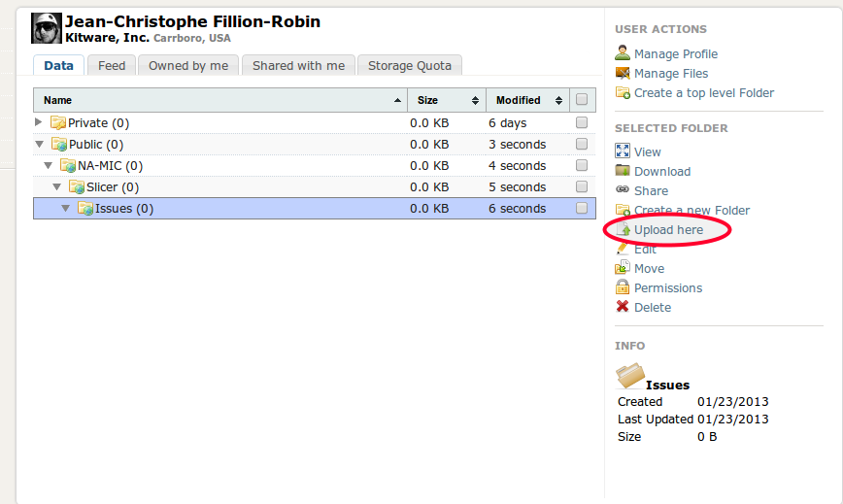This screenshot has height=504, width=843.
Task: Click the Manage Profile user icon
Action: point(623,53)
